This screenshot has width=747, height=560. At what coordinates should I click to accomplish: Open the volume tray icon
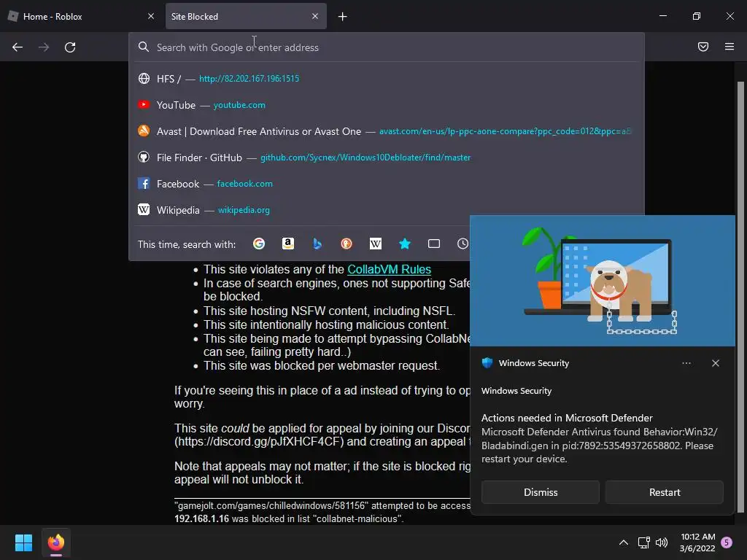coord(661,542)
